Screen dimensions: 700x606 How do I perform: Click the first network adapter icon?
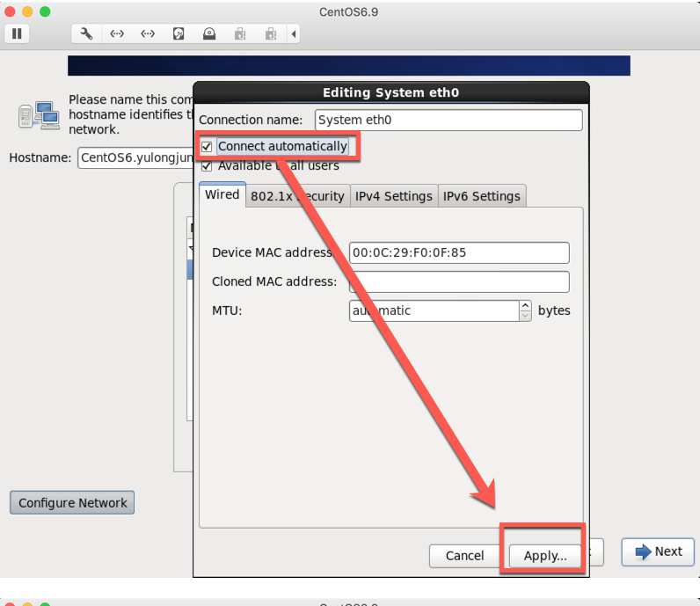click(117, 33)
